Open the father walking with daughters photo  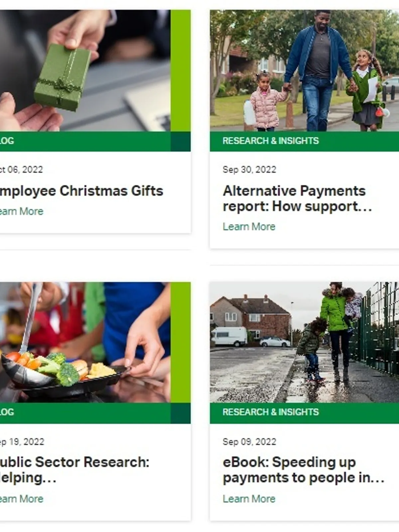coord(304,70)
